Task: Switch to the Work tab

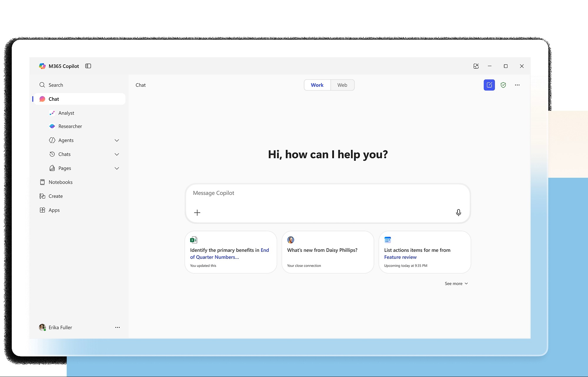Action: coord(317,85)
